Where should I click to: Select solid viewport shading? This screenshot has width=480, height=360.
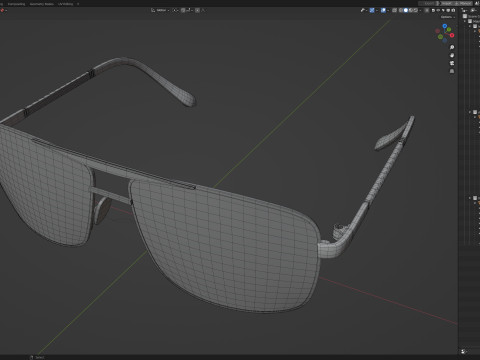(406, 10)
